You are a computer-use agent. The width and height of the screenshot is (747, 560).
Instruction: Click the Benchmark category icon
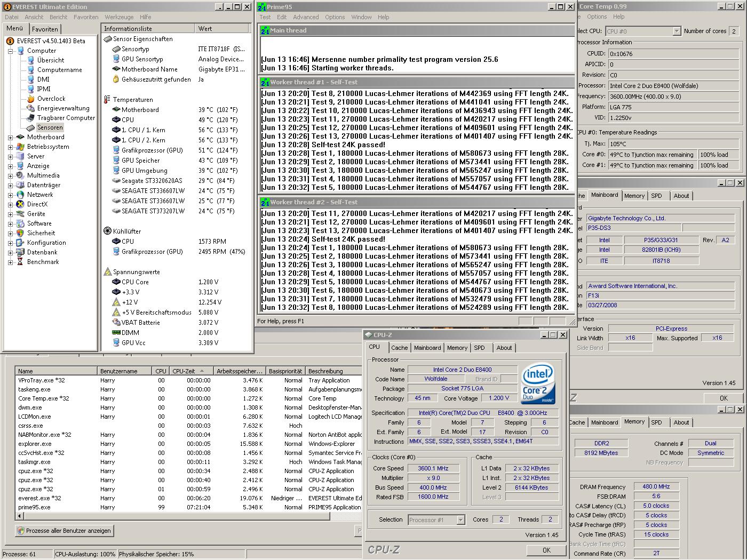[20, 262]
